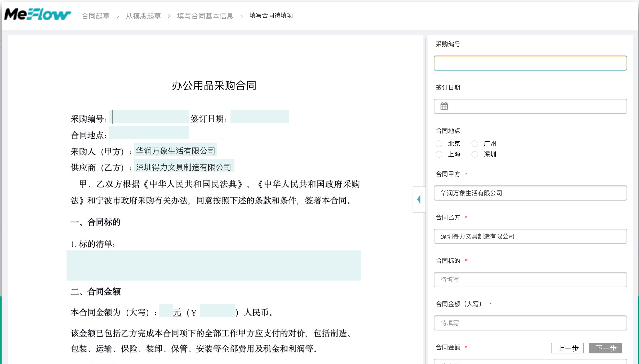Click the 签订日期 blank in the contract
This screenshot has width=639, height=364.
coord(260,117)
